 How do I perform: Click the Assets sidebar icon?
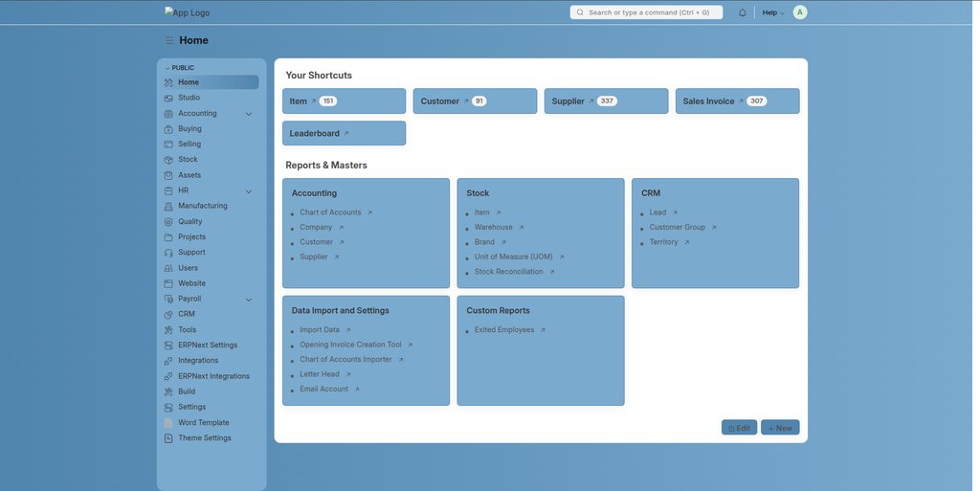(168, 175)
